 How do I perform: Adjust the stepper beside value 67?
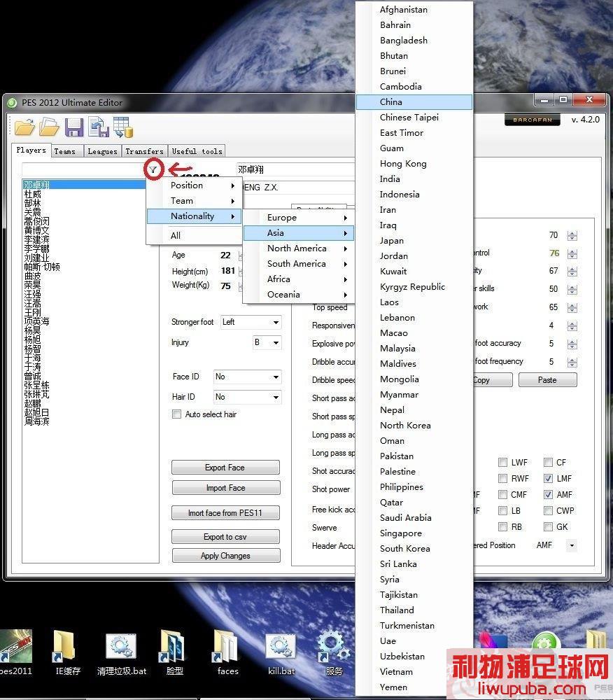point(572,272)
